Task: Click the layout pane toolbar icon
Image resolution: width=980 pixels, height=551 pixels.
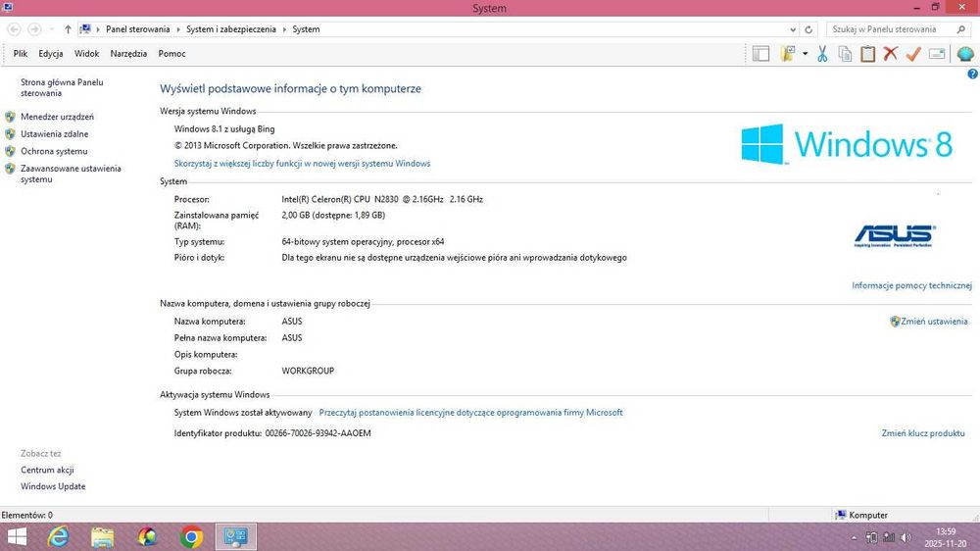Action: (760, 54)
